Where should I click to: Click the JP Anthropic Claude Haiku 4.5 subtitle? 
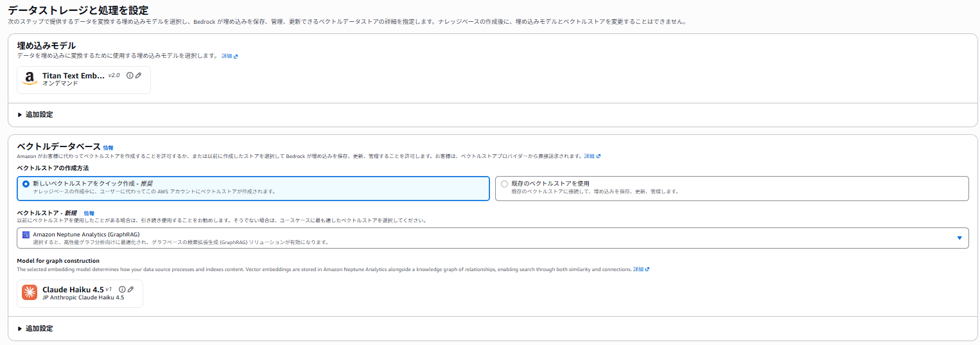(83, 297)
